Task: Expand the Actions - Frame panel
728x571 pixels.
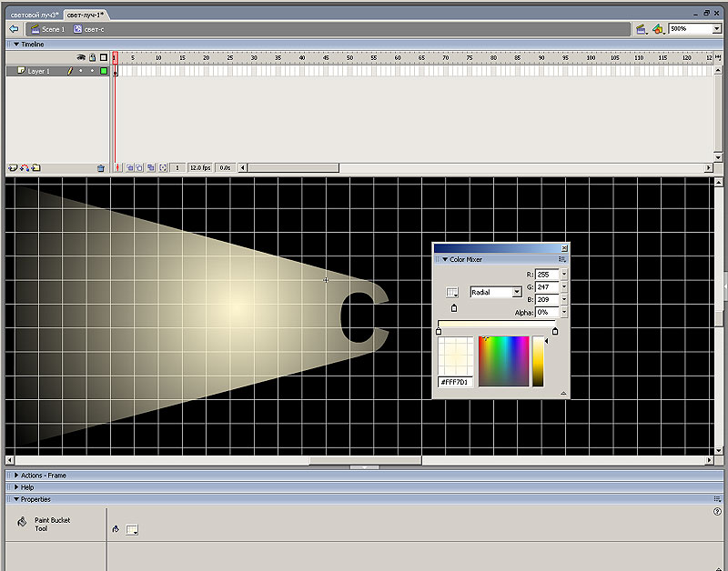Action: tap(43, 476)
